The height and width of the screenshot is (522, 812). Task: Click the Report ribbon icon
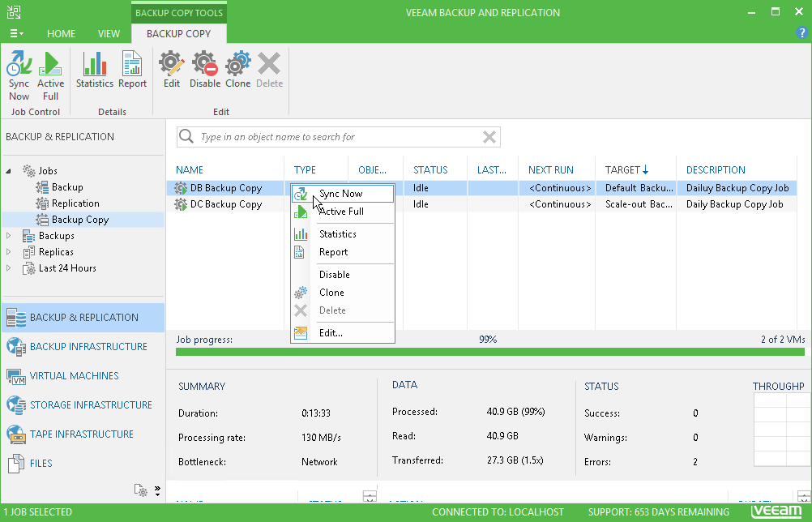click(132, 70)
